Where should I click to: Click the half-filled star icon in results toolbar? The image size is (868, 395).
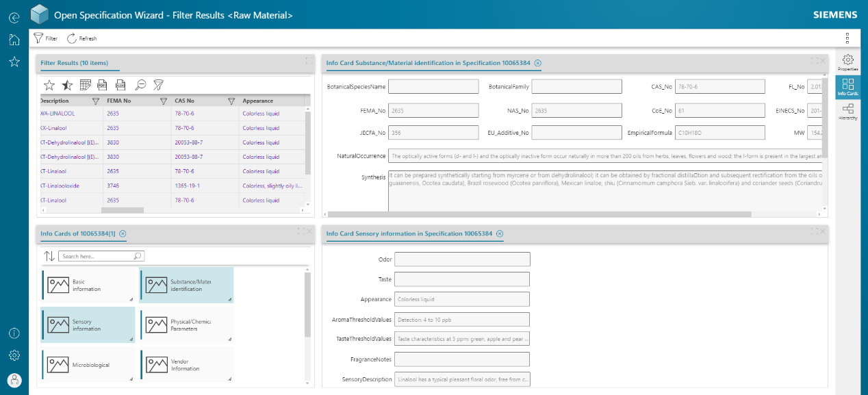click(x=67, y=85)
